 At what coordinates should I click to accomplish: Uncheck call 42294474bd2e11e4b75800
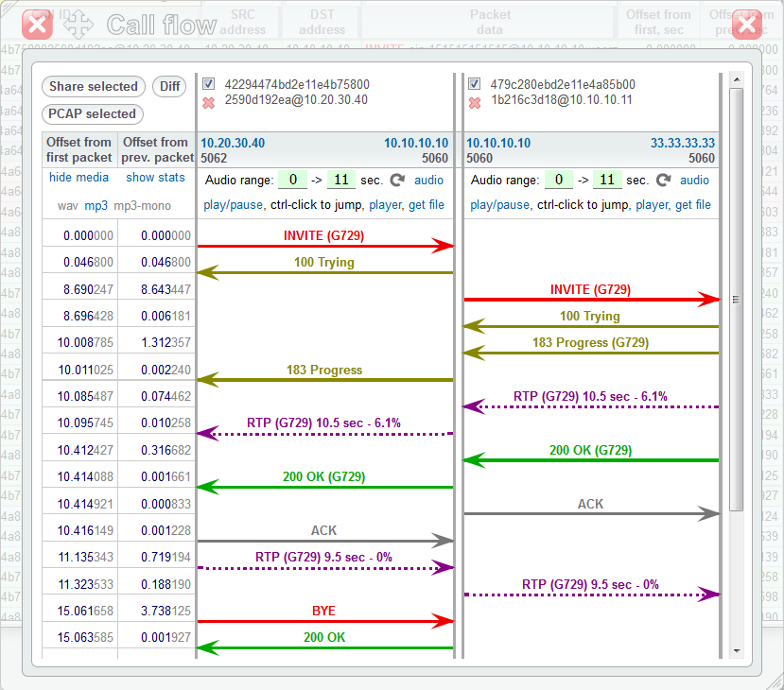(210, 83)
